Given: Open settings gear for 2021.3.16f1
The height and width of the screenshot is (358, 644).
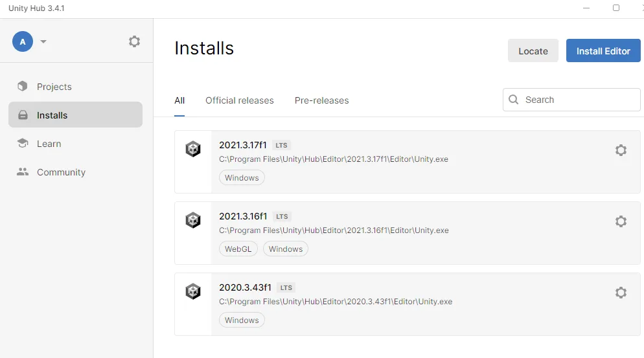Looking at the screenshot, I should [x=621, y=221].
